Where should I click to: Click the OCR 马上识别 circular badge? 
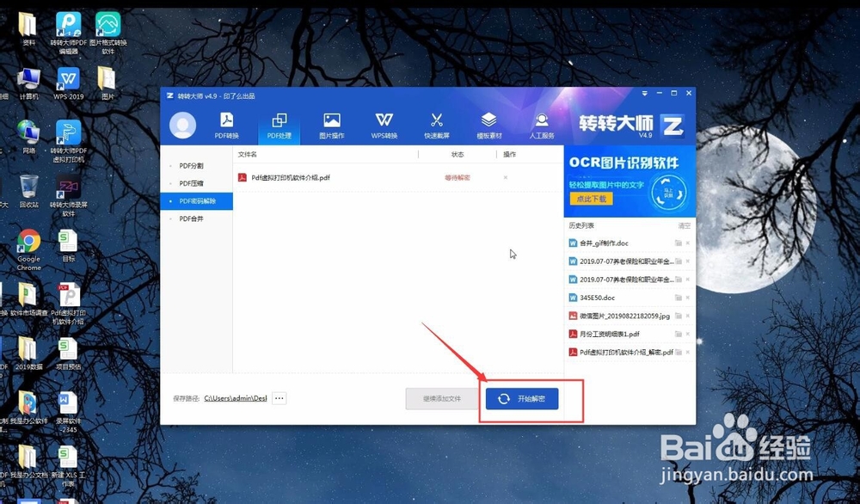point(668,193)
